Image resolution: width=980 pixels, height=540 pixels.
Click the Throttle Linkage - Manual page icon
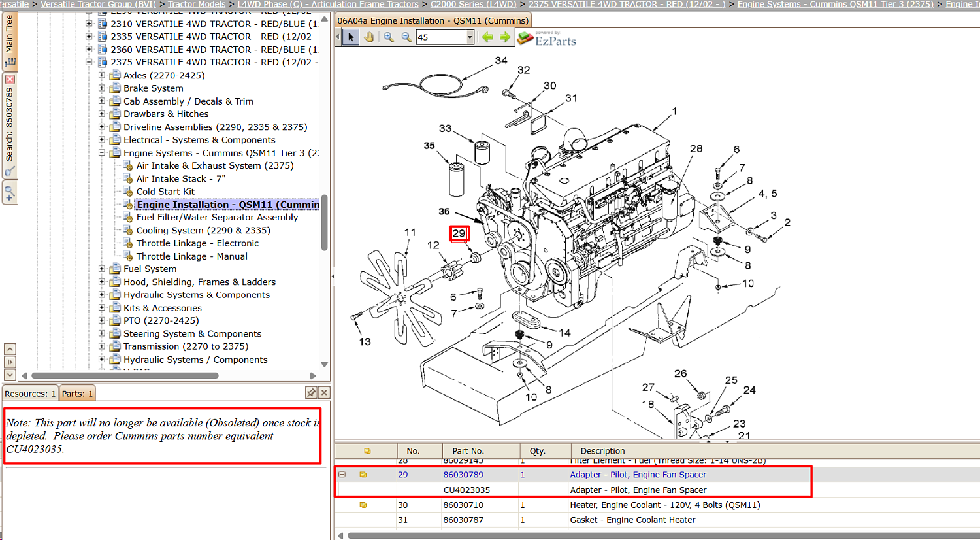pyautogui.click(x=129, y=256)
